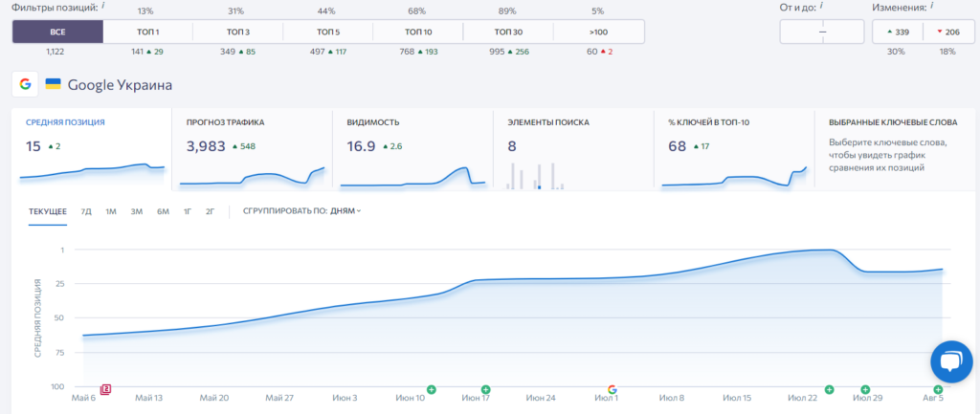
Task: Click the green plus marker near Июн 10
Action: (431, 390)
